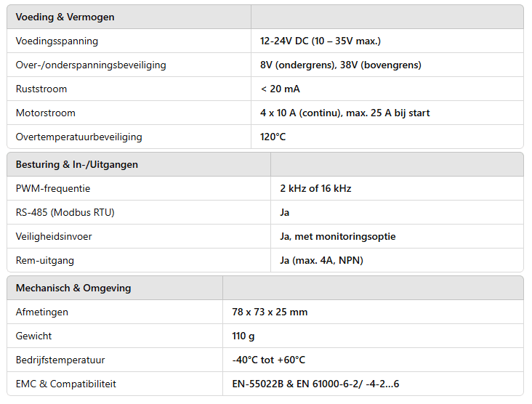The image size is (532, 404).
Task: Click the 120°C overtemperature value
Action: pos(273,137)
